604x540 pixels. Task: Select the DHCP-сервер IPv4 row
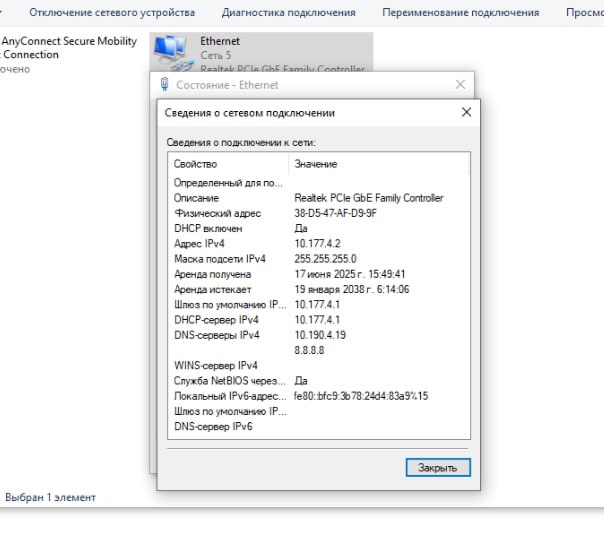[319, 320]
